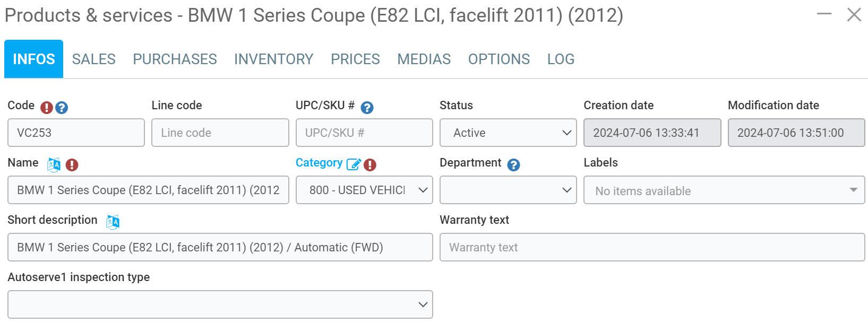Click the Department help question icon
The height and width of the screenshot is (323, 868).
[x=513, y=165]
